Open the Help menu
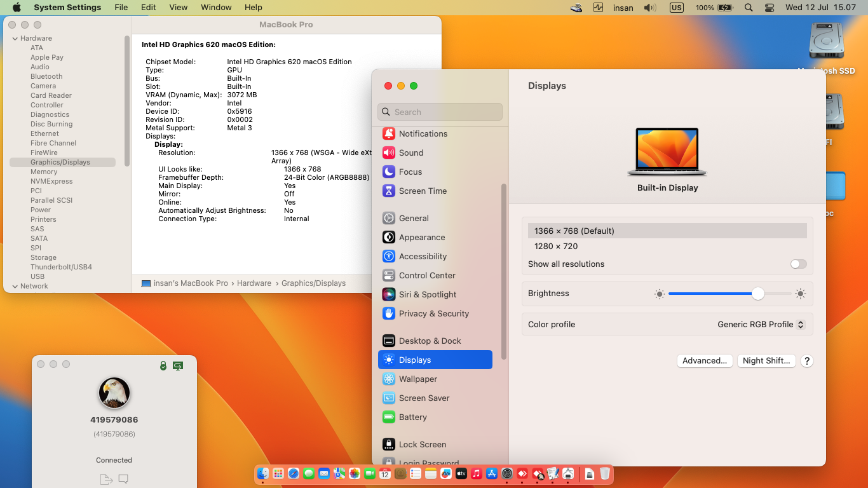 click(254, 8)
